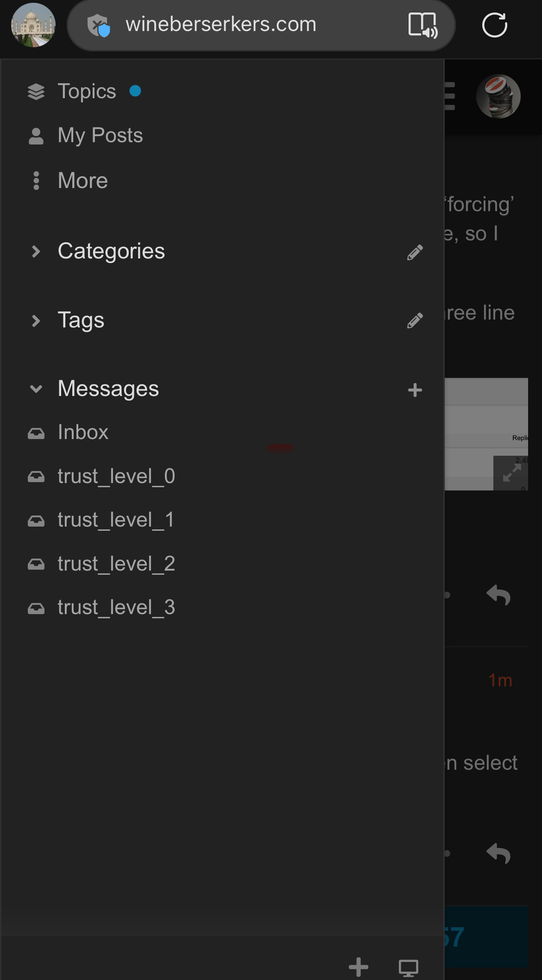
Task: Collapse the Messages section
Action: (x=108, y=389)
